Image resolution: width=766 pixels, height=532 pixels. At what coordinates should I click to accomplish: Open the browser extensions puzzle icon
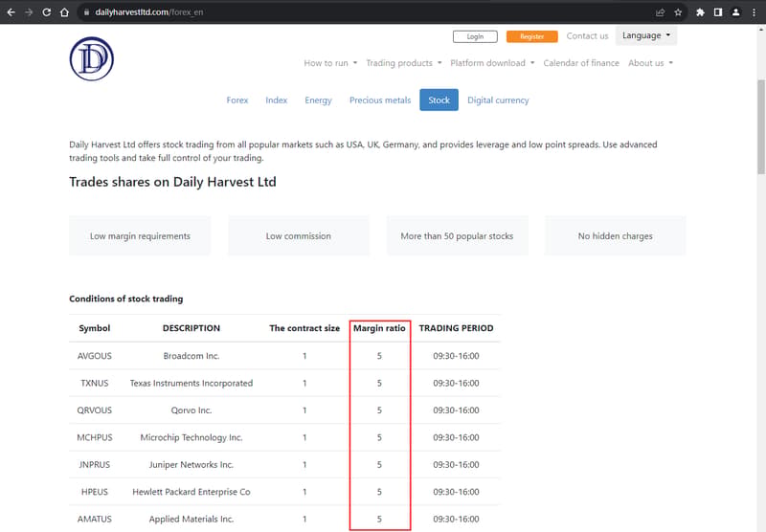click(x=700, y=12)
